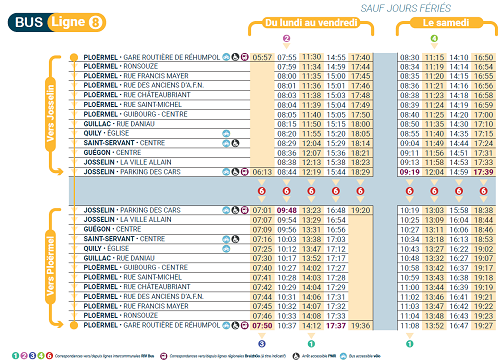Click the purple 09:19 Saturday arrival time
Image resolution: width=500 pixels, height=362 pixels.
click(410, 172)
